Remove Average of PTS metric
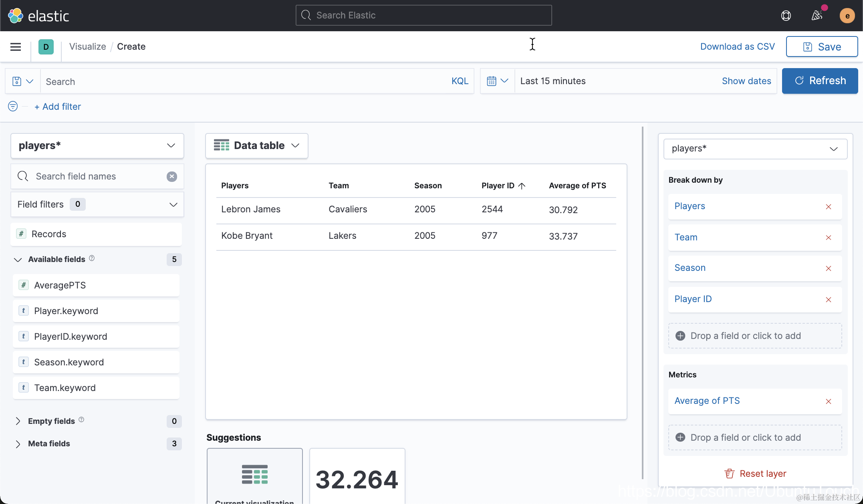Screen dimensions: 863x504 pos(829,401)
